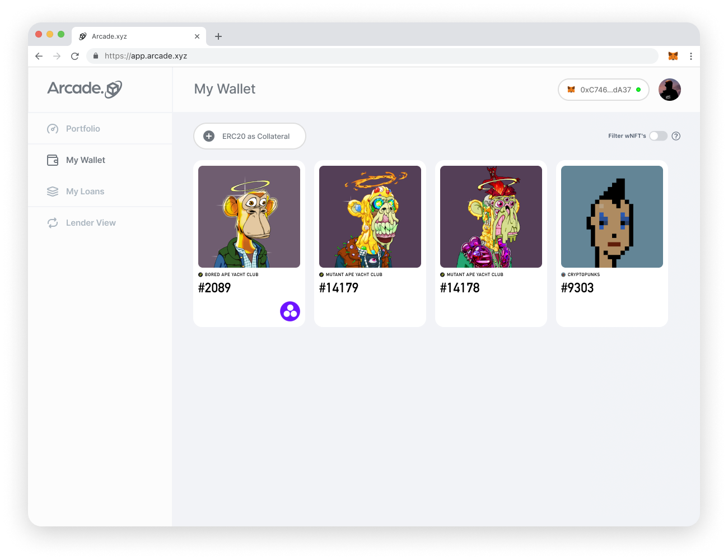Open the user profile avatar
The width and height of the screenshot is (728, 560).
670,90
